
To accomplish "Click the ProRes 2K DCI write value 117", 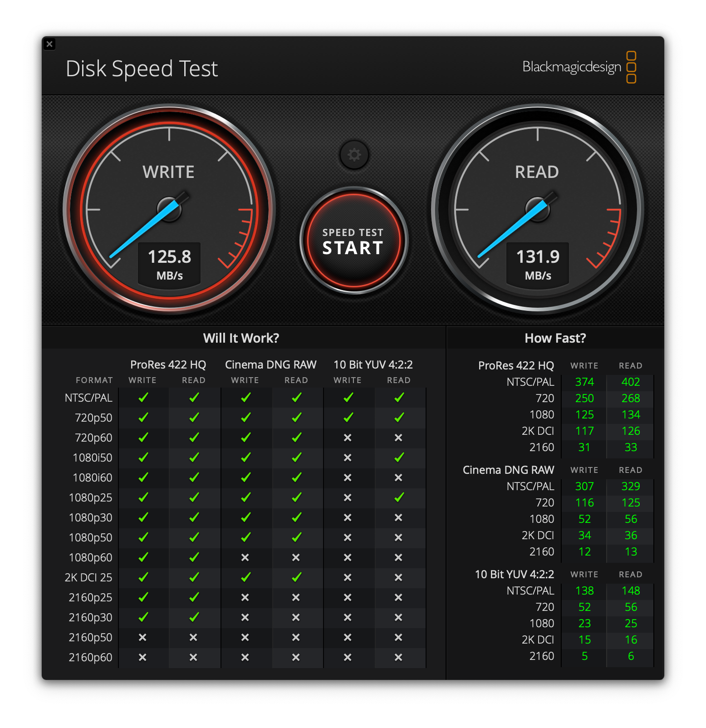I will [x=584, y=431].
